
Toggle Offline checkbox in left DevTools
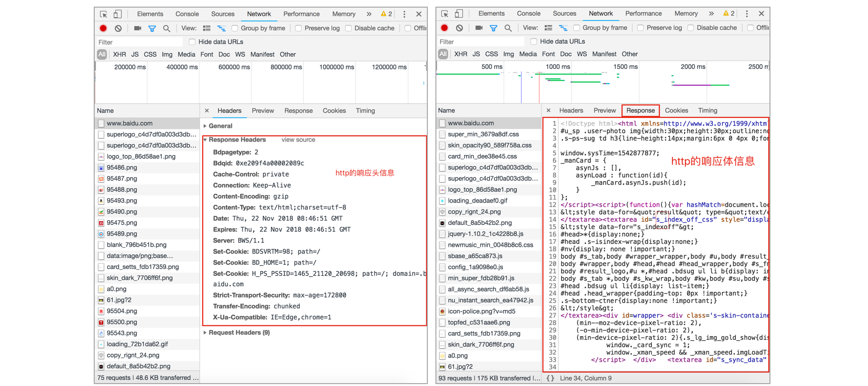(x=408, y=29)
